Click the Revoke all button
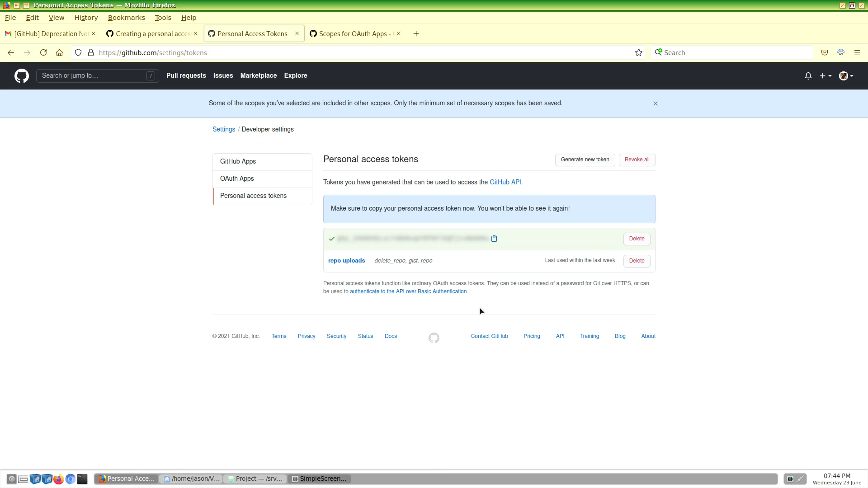Screen dimensions: 868x488 (x=637, y=160)
